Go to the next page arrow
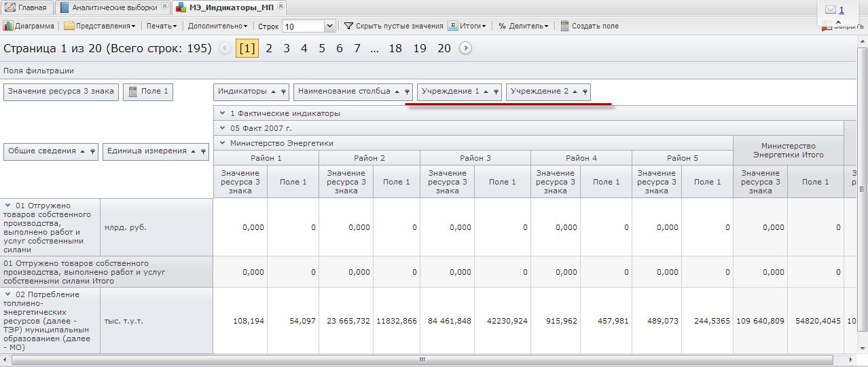Image resolution: width=868 pixels, height=367 pixels. (x=465, y=48)
